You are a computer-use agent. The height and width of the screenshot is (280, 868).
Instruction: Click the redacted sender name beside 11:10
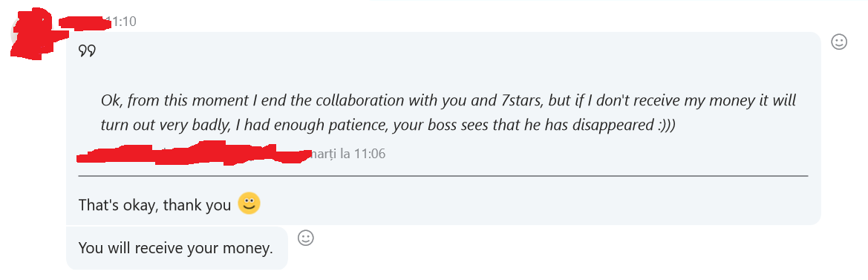[x=82, y=22]
